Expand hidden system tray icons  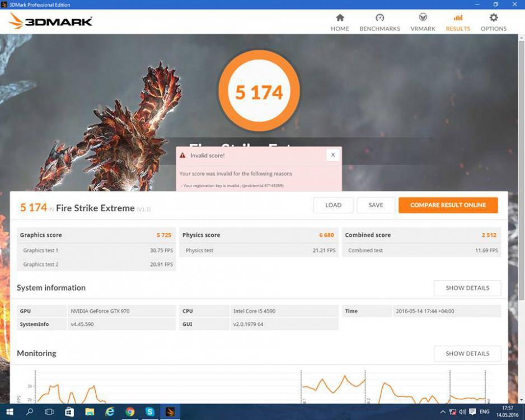click(443, 412)
